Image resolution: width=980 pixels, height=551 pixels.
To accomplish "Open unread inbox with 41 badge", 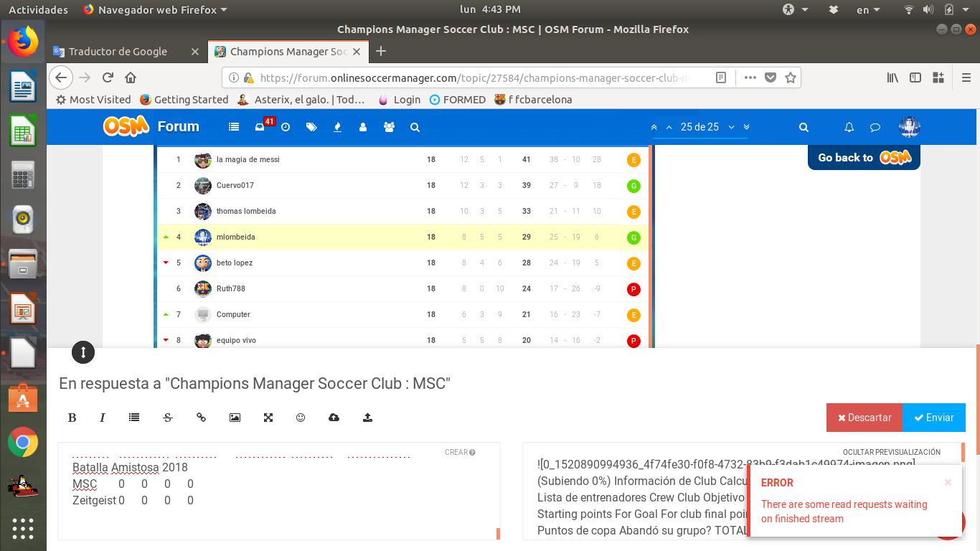I will pyautogui.click(x=260, y=127).
